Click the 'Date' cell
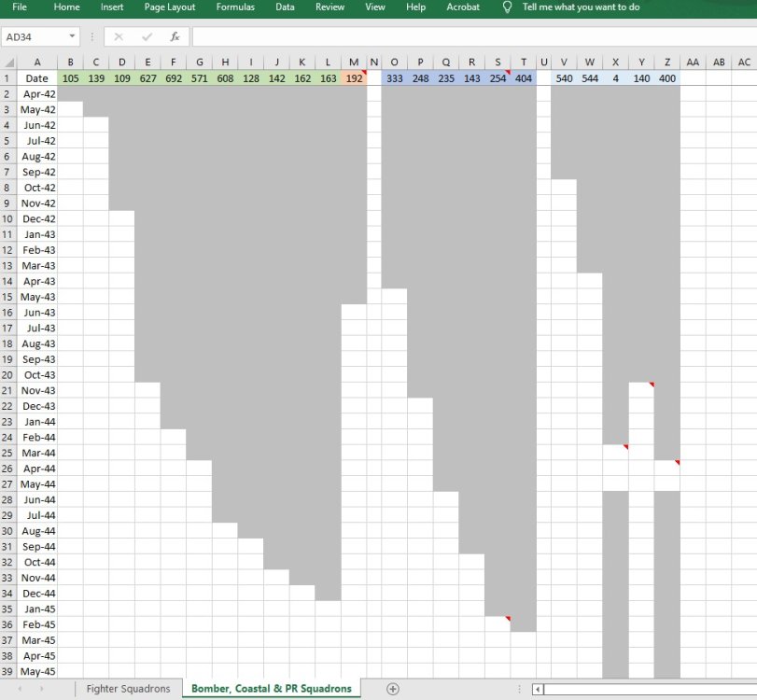This screenshot has height=700, width=757. [x=36, y=78]
